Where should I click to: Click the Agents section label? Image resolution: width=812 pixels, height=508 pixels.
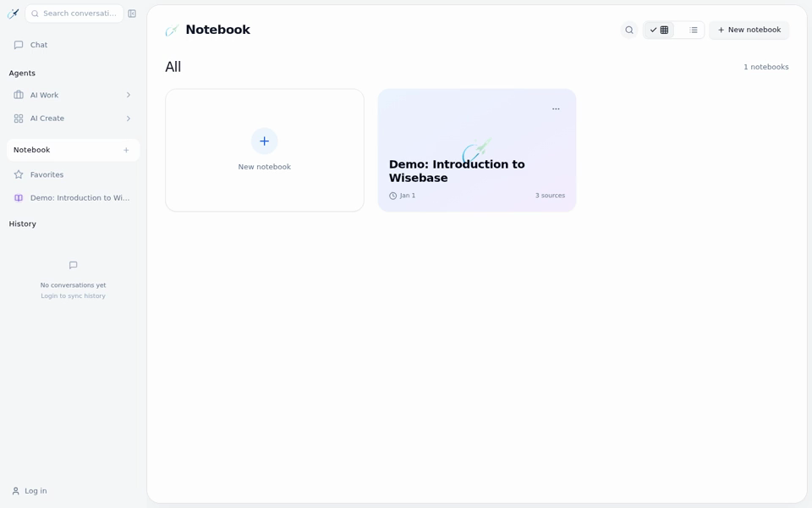tap(22, 73)
